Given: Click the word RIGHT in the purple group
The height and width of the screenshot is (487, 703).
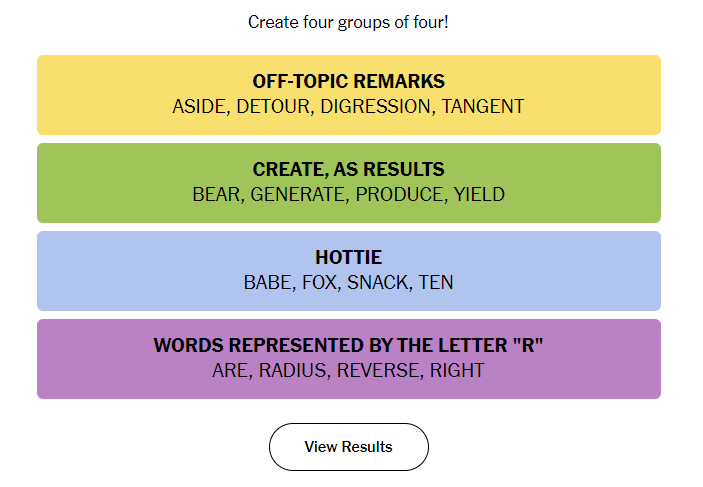Looking at the screenshot, I should point(457,370).
